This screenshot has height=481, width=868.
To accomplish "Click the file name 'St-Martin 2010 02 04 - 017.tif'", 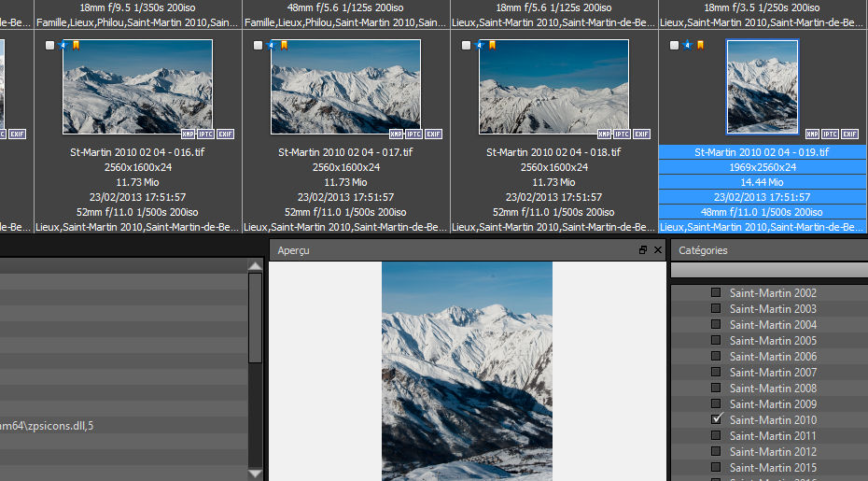I will [x=345, y=152].
